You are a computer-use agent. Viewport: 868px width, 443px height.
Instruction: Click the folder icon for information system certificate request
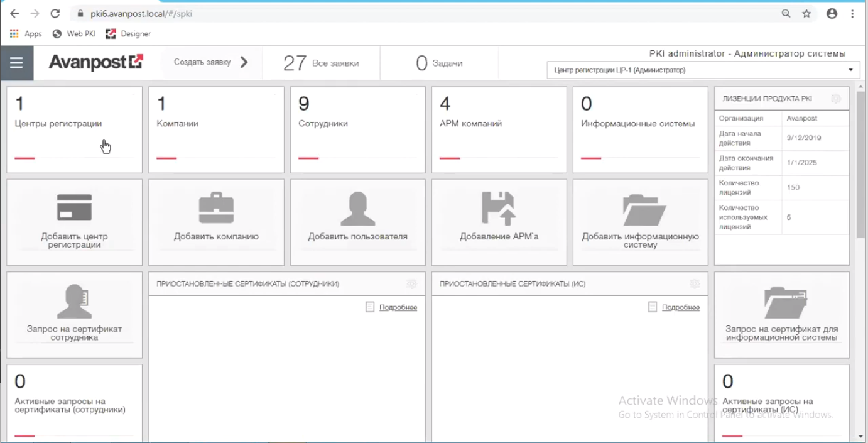click(785, 302)
